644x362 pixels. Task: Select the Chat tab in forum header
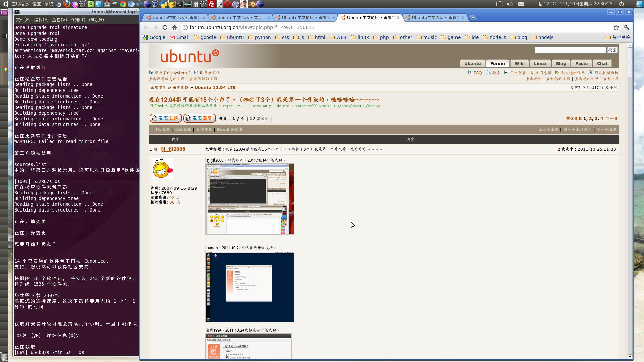[602, 63]
